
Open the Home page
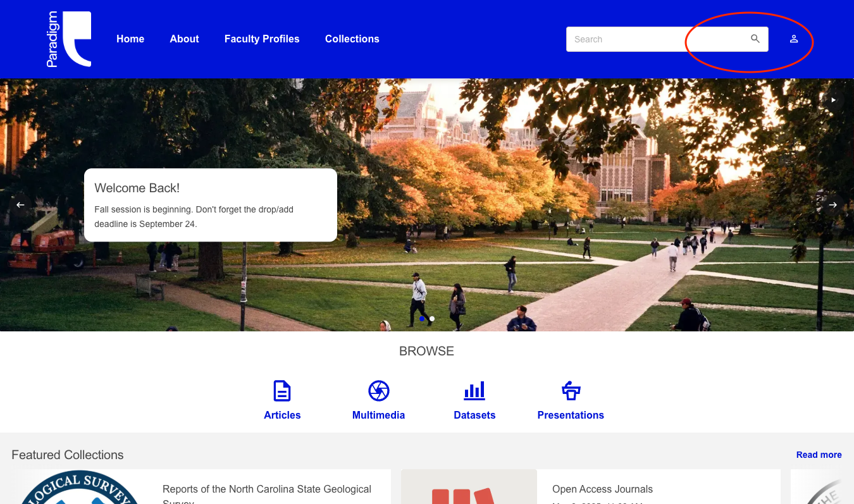130,39
